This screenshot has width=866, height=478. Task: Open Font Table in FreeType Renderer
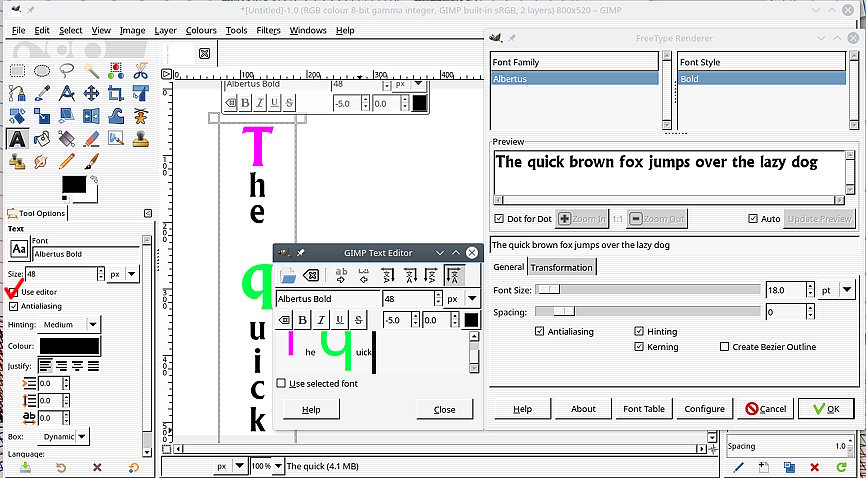click(x=644, y=409)
